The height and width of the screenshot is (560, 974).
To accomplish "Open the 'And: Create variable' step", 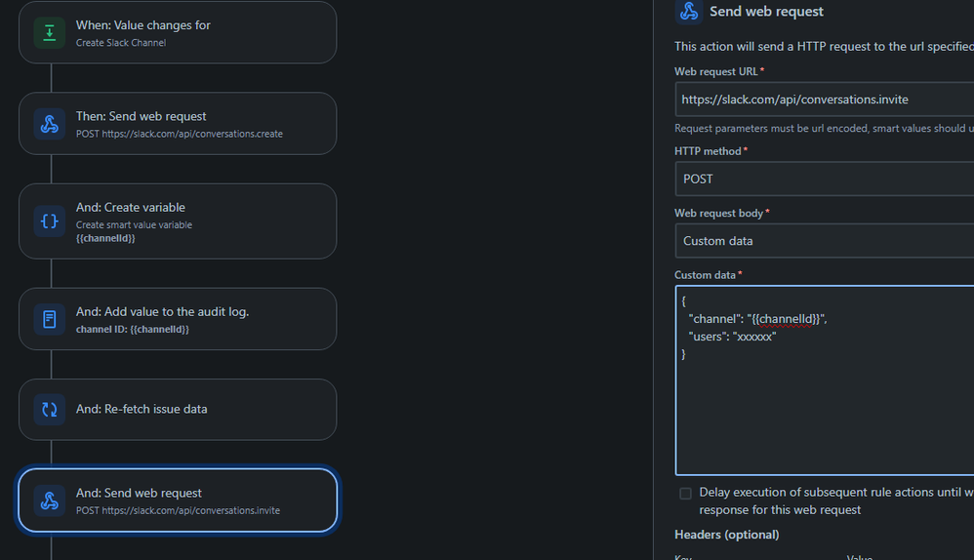I will tap(178, 221).
